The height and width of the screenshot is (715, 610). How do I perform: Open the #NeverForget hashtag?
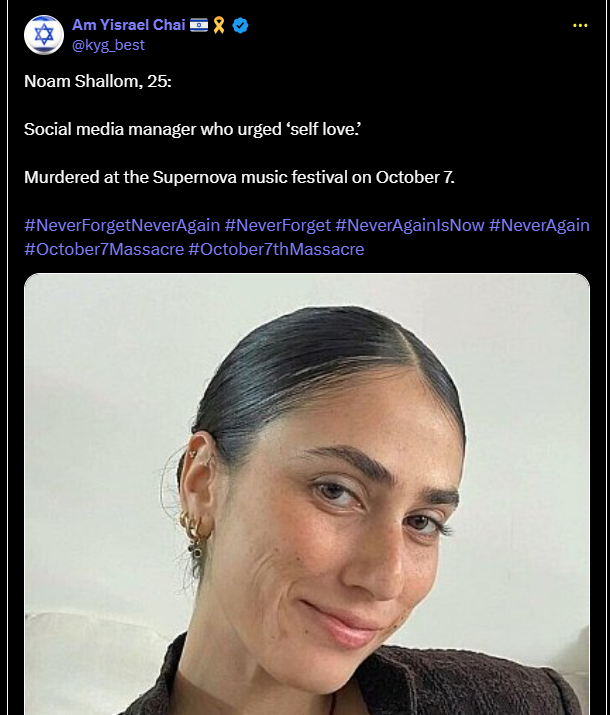pos(278,225)
